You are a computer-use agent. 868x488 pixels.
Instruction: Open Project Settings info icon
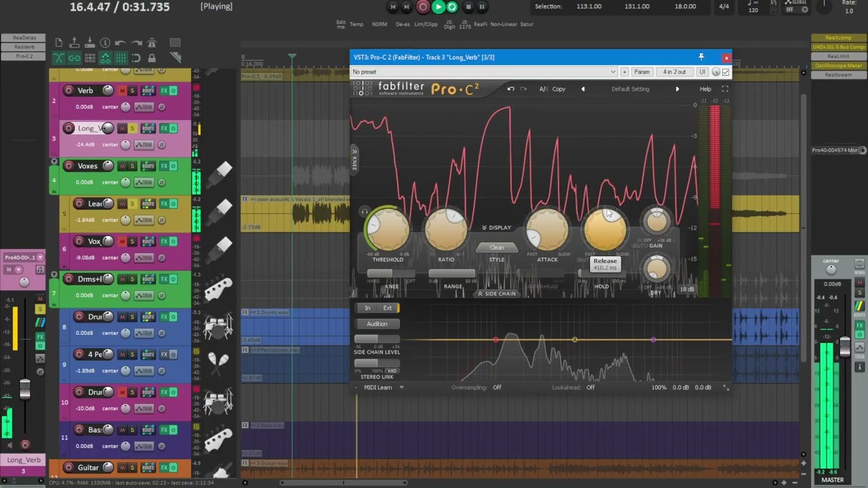point(105,43)
